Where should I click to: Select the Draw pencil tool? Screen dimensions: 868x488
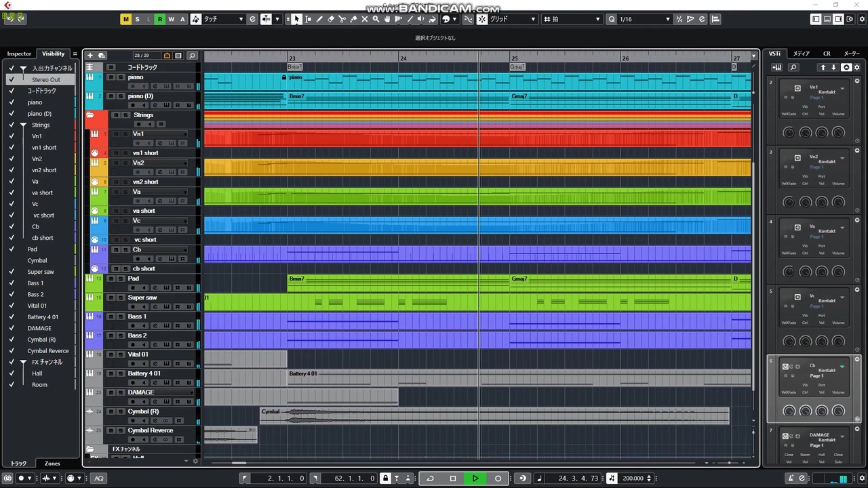319,19
